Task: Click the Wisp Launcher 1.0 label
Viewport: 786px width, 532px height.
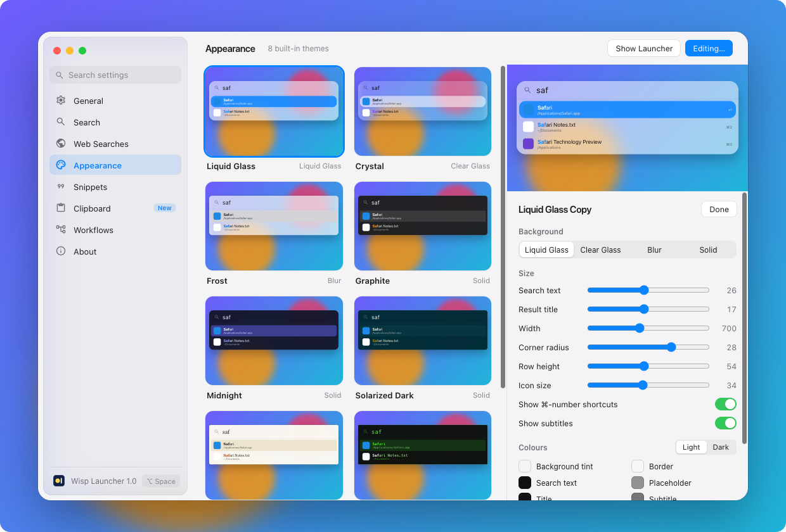Action: 103,481
